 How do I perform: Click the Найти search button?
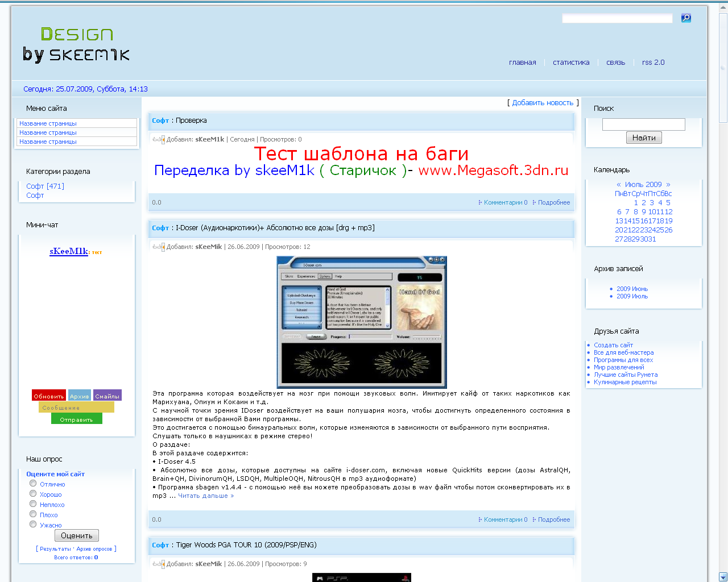pyautogui.click(x=644, y=138)
